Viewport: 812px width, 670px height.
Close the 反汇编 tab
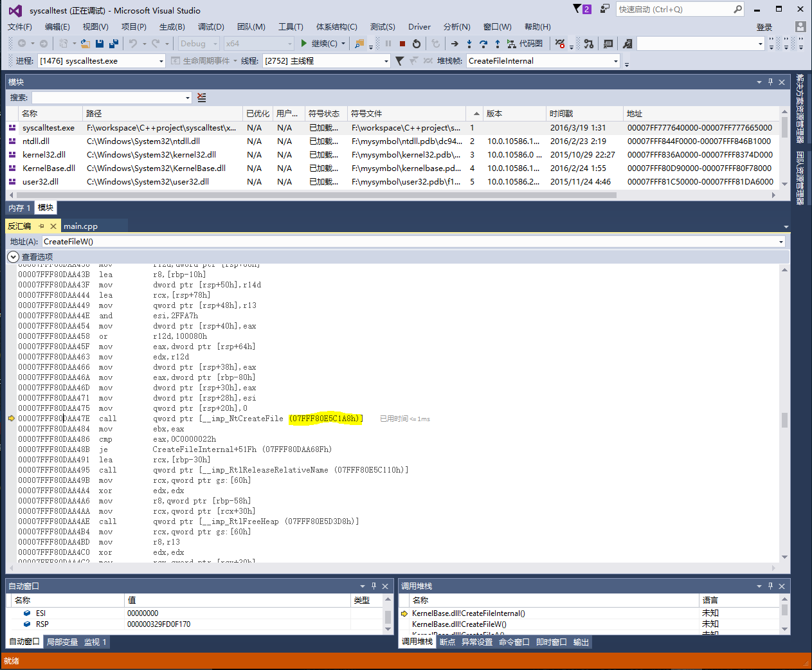pos(53,226)
